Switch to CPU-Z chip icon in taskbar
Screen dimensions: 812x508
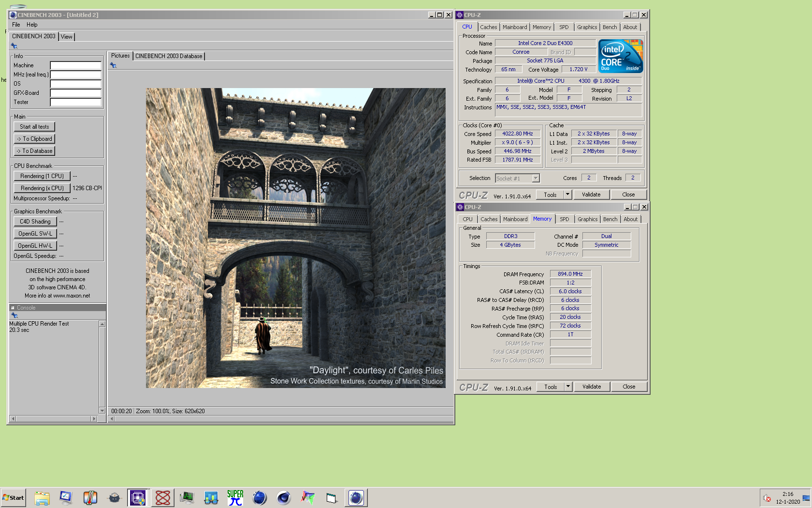click(138, 498)
